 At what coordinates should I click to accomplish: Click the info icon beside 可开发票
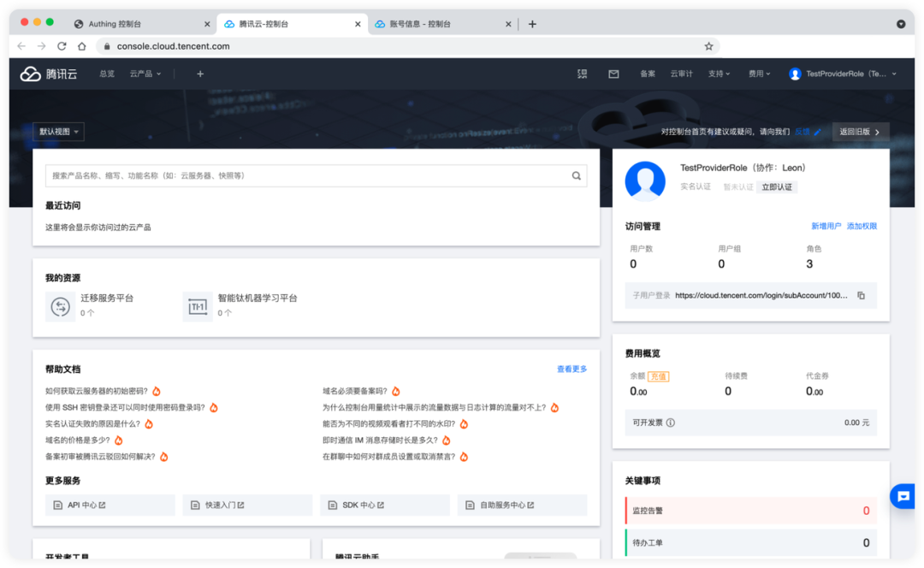coord(671,423)
